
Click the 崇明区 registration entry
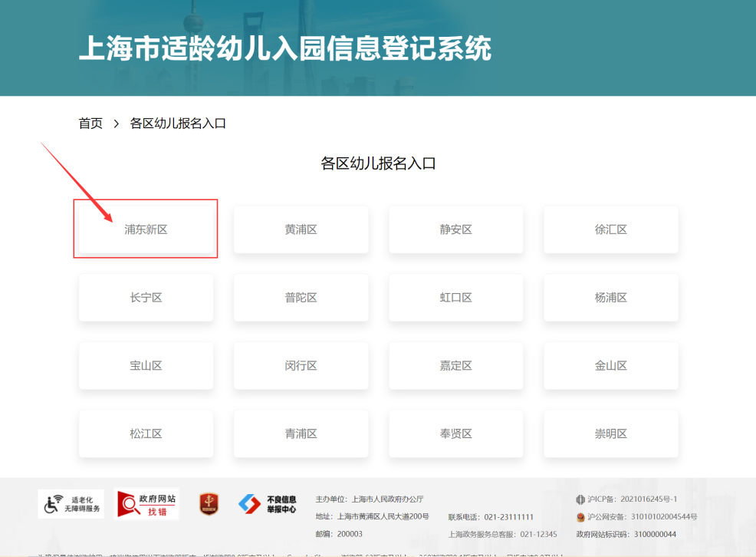610,433
